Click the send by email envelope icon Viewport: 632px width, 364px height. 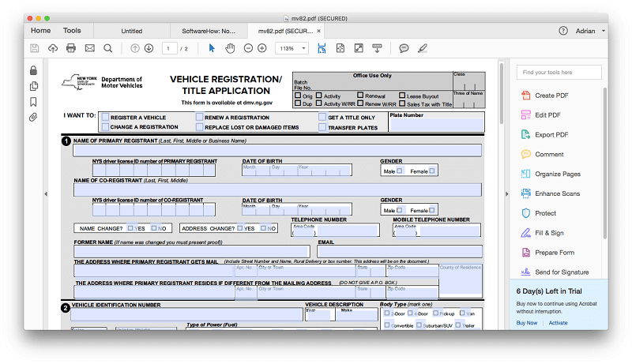[89, 48]
